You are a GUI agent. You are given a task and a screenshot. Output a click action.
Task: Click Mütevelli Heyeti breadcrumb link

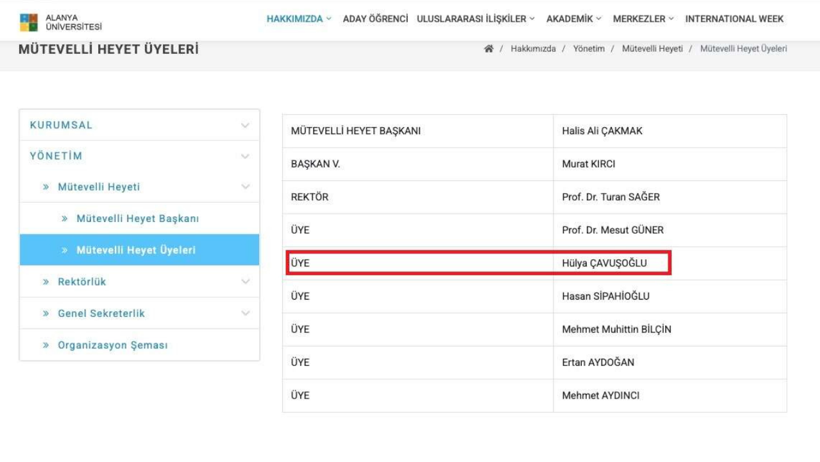[x=652, y=49]
